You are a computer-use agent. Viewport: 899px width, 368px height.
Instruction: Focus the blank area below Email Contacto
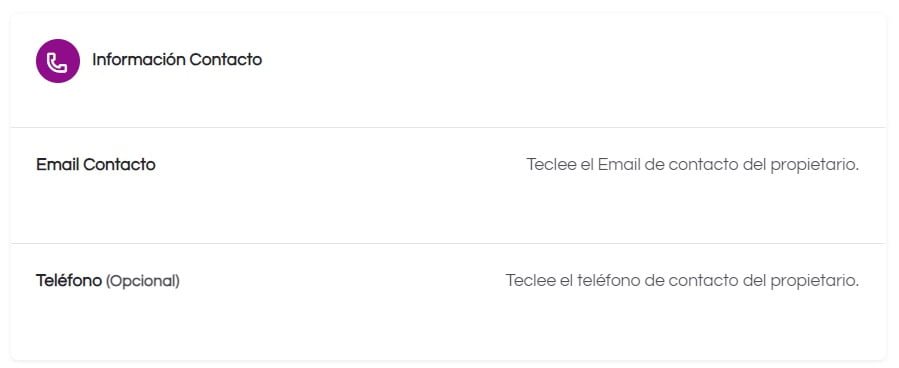click(x=448, y=209)
